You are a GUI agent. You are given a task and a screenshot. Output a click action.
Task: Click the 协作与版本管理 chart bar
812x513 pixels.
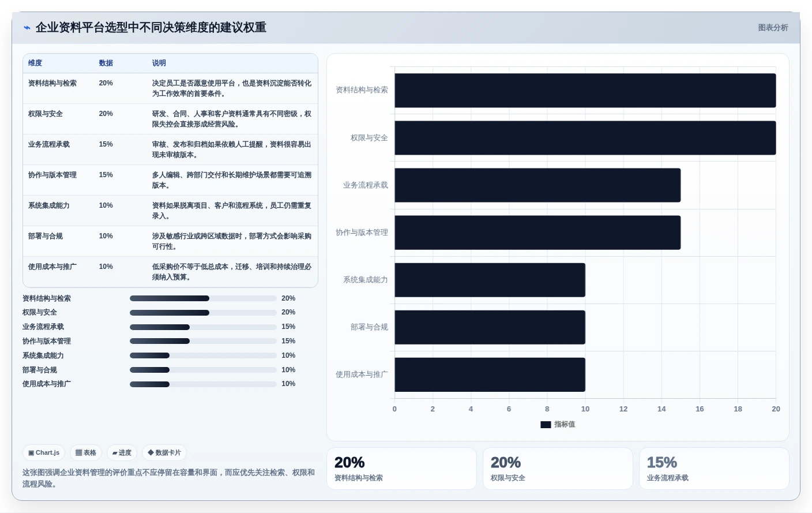coord(537,233)
